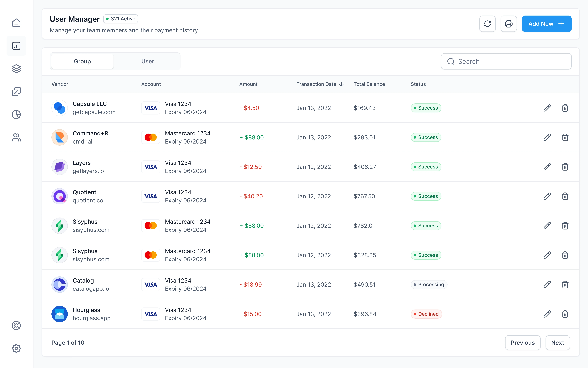Edit the Capsule LLC row
This screenshot has width=588, height=368.
[547, 108]
